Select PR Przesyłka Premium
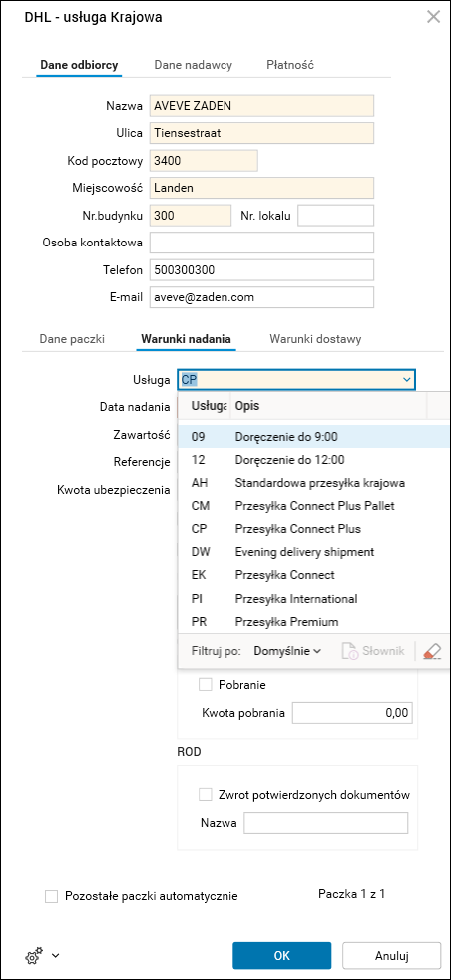Screen dimensions: 451x980 click(313, 622)
